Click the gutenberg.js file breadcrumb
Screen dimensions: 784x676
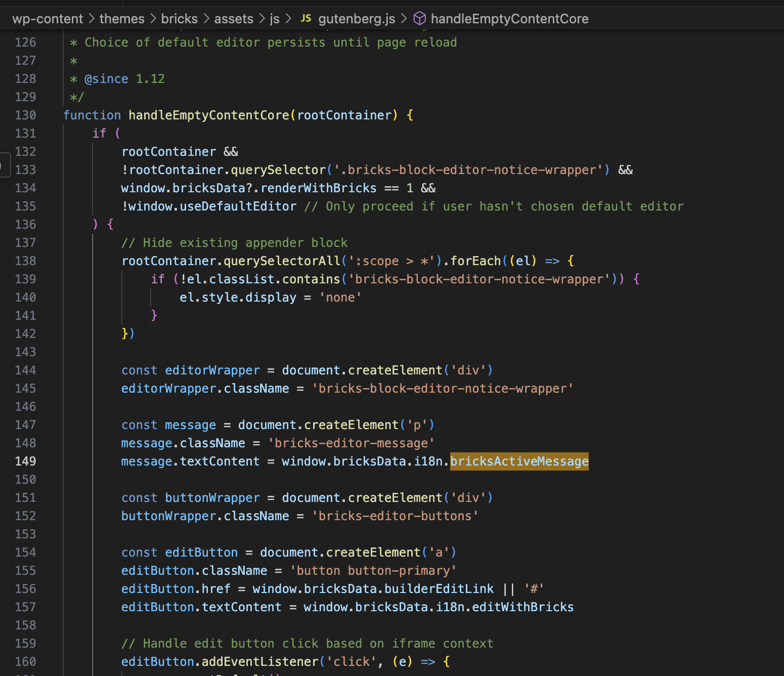point(357,19)
